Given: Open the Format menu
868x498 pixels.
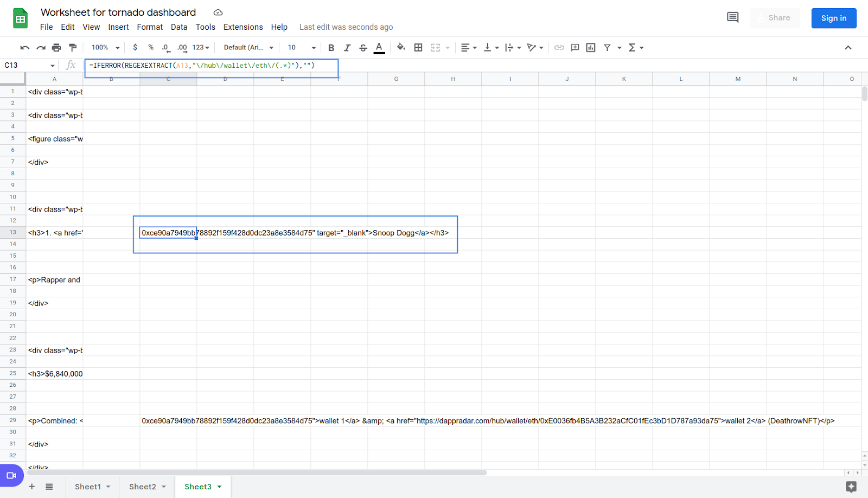Looking at the screenshot, I should pos(150,27).
